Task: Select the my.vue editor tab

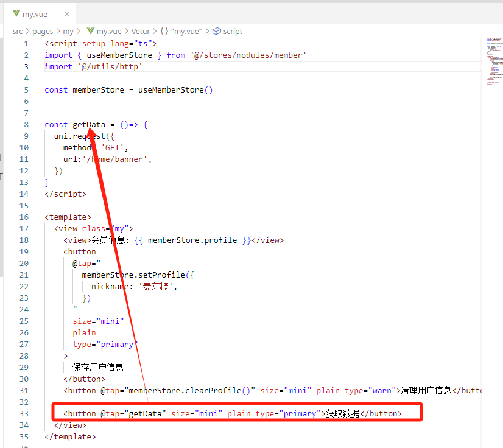Action: coord(40,14)
